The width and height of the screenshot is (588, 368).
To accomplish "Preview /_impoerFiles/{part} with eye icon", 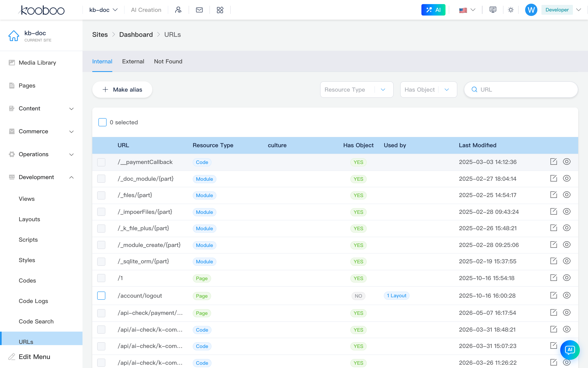I will click(567, 212).
